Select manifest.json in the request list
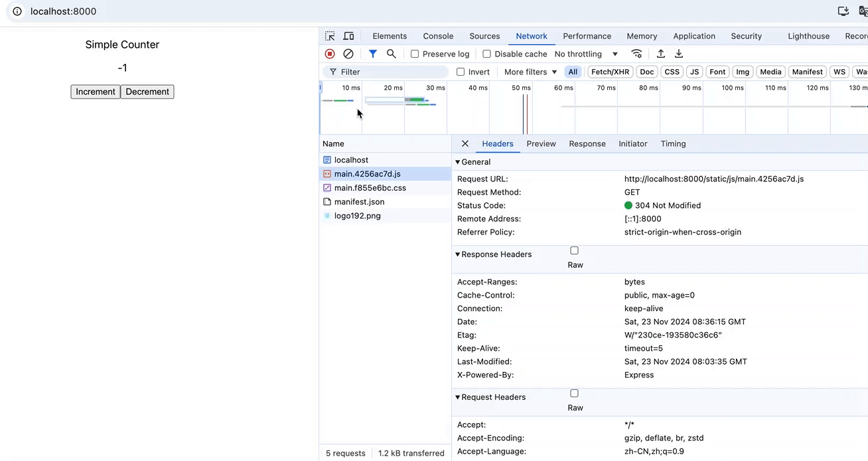 pyautogui.click(x=359, y=202)
